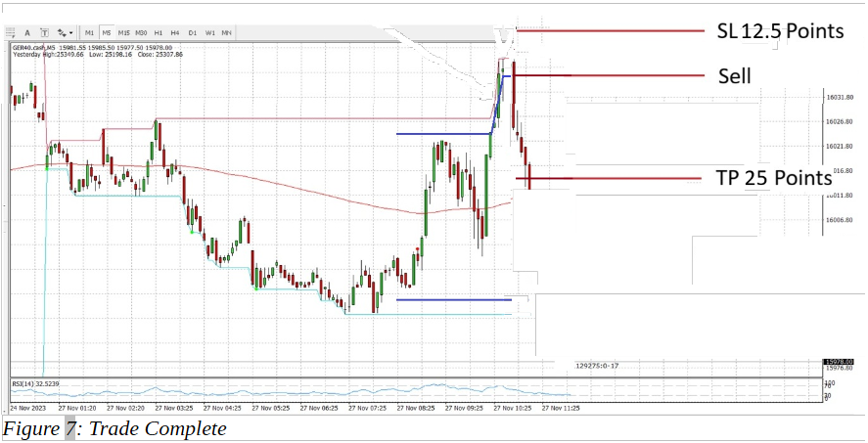Click the 16006.80 price scale label
Image resolution: width=868 pixels, height=443 pixels.
coord(839,220)
